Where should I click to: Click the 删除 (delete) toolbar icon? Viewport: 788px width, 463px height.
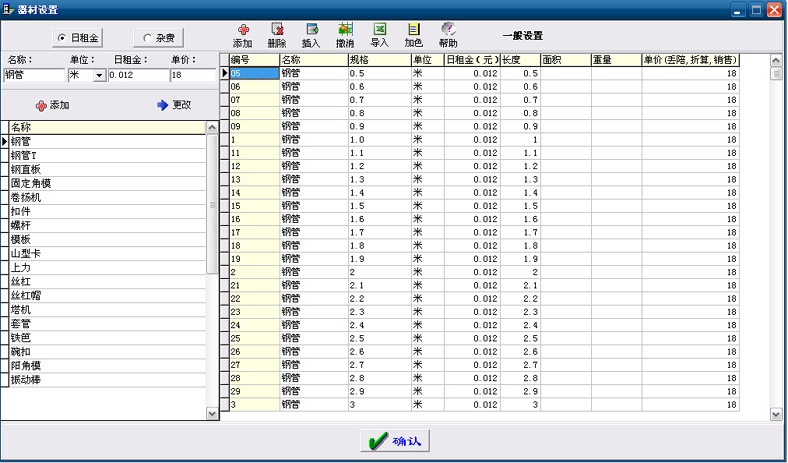click(x=277, y=35)
